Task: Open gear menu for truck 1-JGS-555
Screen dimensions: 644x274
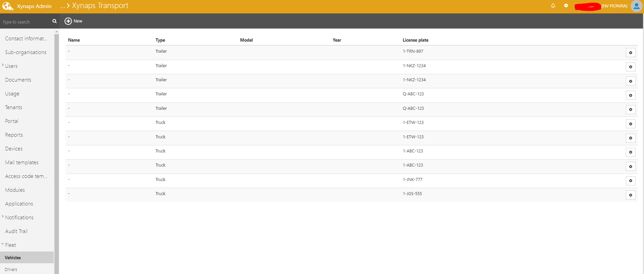Action: [x=631, y=195]
